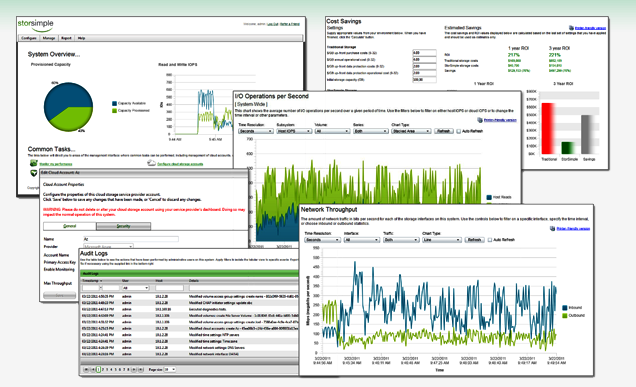Screen dimensions: 636x387
Task: Click the pie chart in System Overview
Action: coord(69,107)
